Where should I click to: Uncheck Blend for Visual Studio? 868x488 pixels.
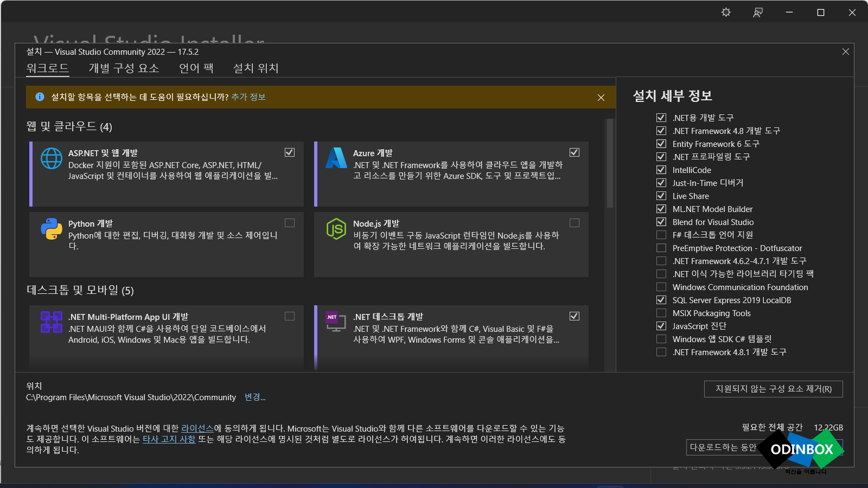tap(661, 222)
